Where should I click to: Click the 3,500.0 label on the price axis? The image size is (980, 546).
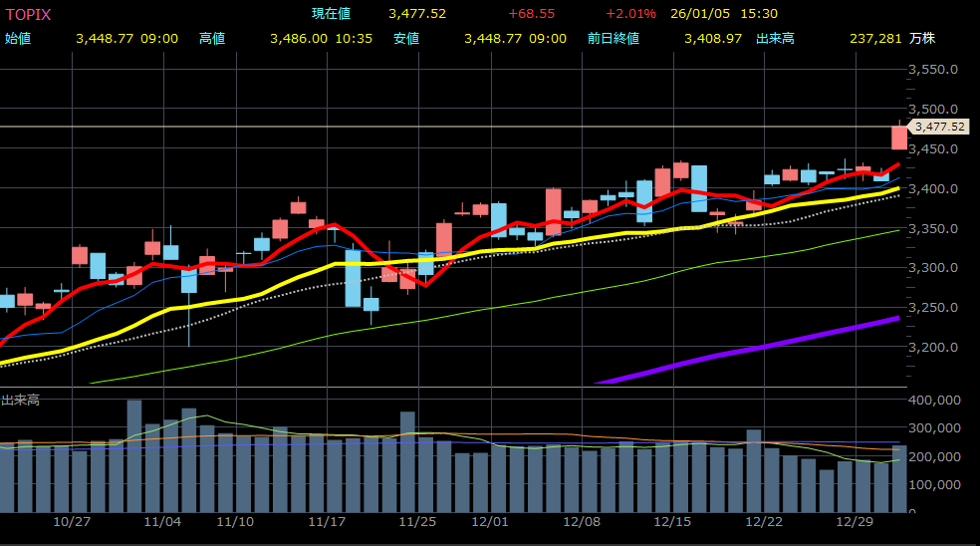(x=934, y=110)
